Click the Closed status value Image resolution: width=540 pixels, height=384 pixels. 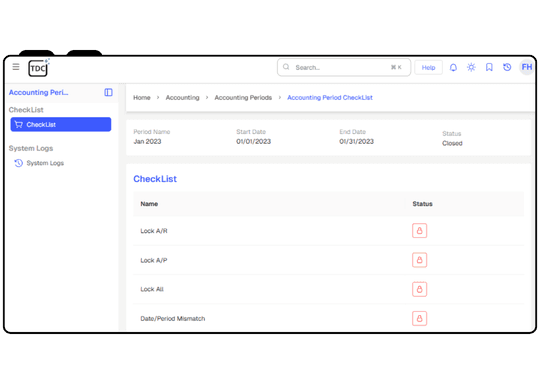coord(452,143)
